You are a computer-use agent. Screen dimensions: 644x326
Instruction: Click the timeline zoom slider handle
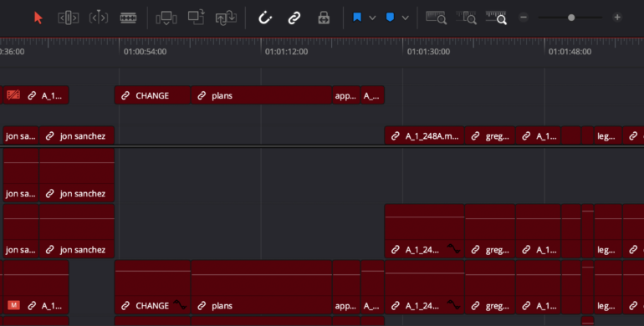pos(571,18)
